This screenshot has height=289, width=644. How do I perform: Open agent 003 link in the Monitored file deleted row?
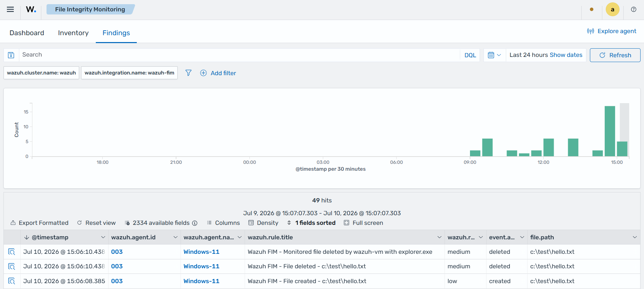click(x=117, y=252)
